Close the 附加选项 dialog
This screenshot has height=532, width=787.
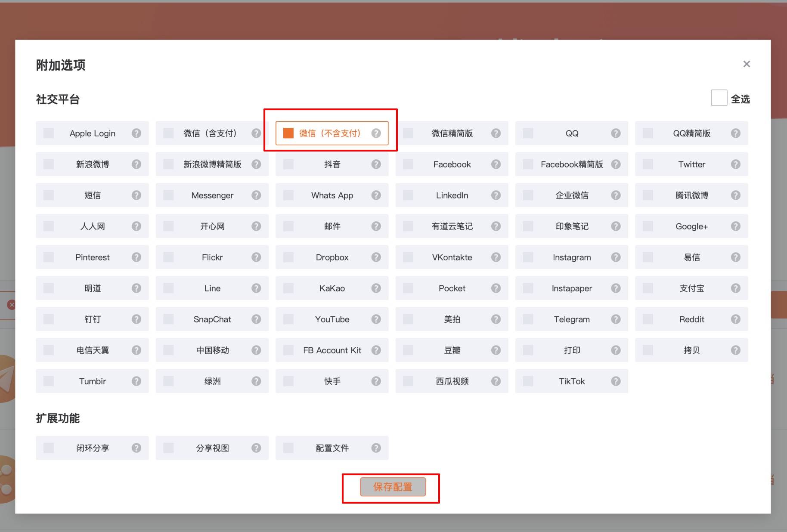tap(747, 64)
